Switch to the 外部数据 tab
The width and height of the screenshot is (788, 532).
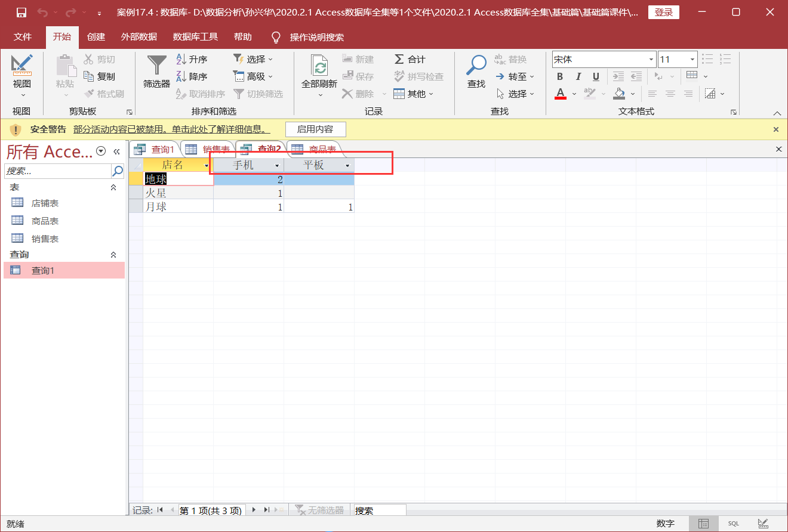click(x=139, y=37)
